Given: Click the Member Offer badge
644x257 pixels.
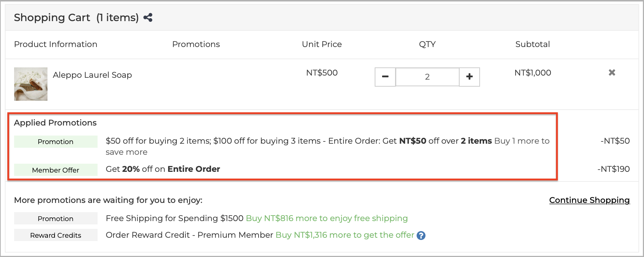Looking at the screenshot, I should tap(55, 170).
